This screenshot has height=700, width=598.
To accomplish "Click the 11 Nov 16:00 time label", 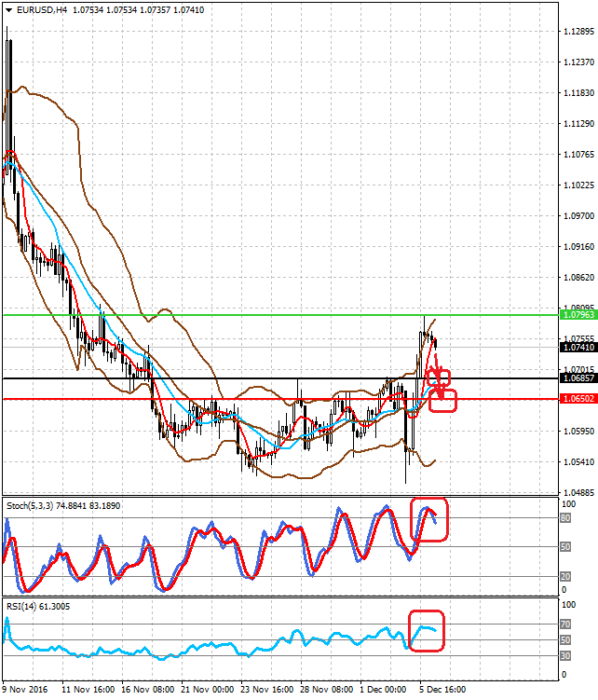I will (88, 690).
